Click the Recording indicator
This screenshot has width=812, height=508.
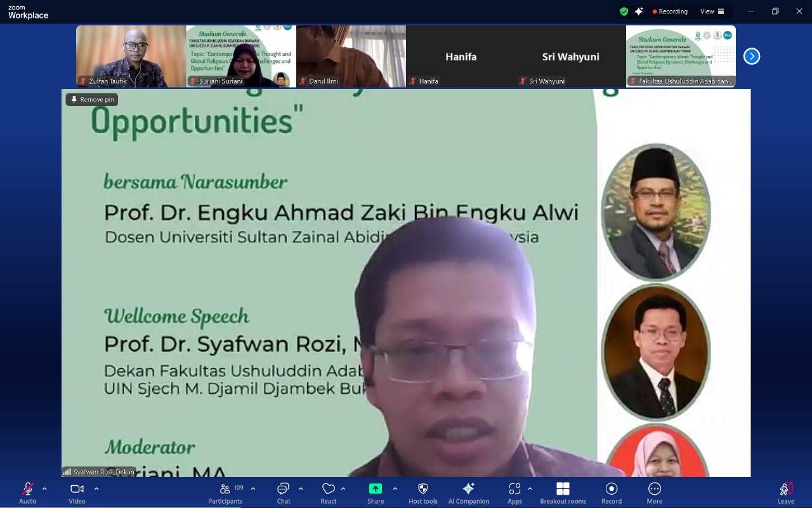point(671,11)
